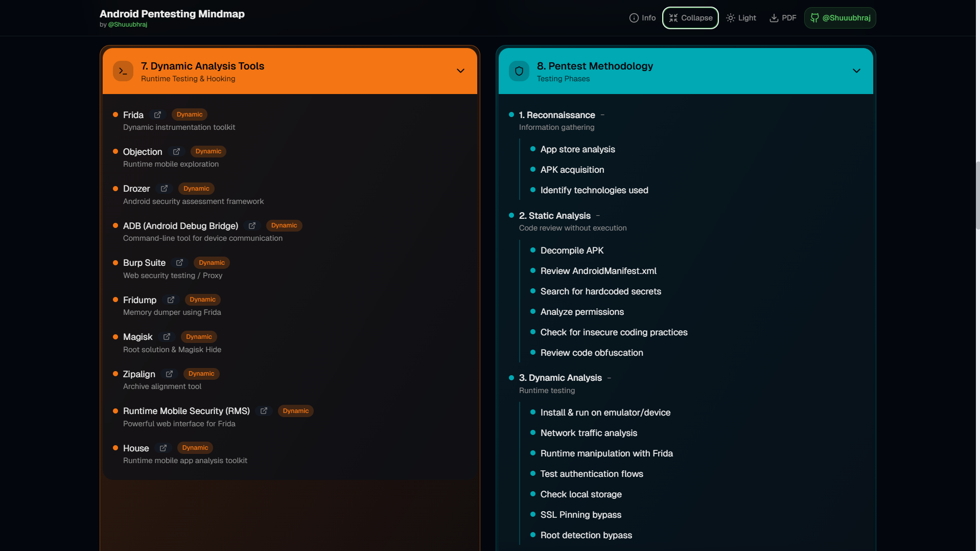Open Burp Suite external link icon
The height and width of the screenshot is (551, 980).
pyautogui.click(x=179, y=263)
